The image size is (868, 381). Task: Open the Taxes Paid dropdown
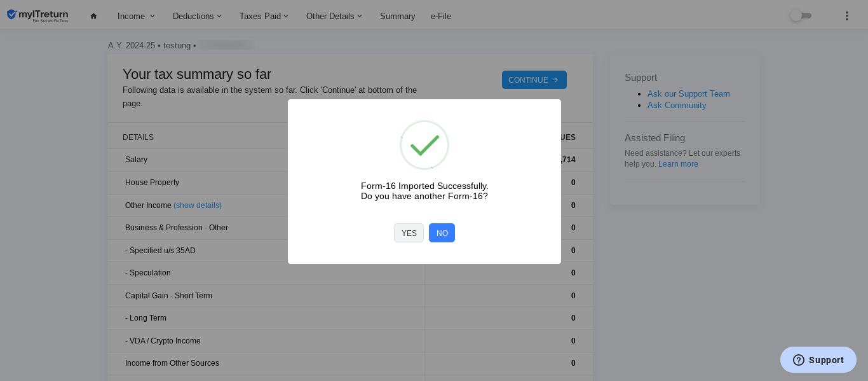[x=264, y=16]
